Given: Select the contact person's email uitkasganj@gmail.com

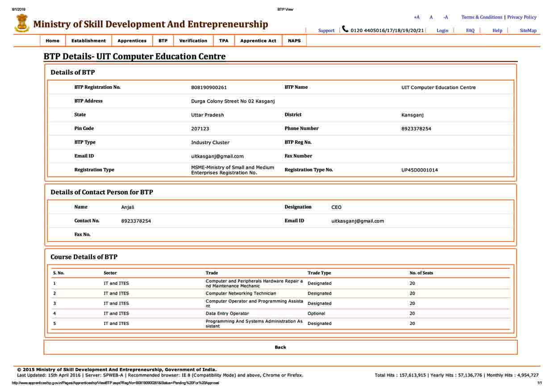Looking at the screenshot, I should 358,221.
